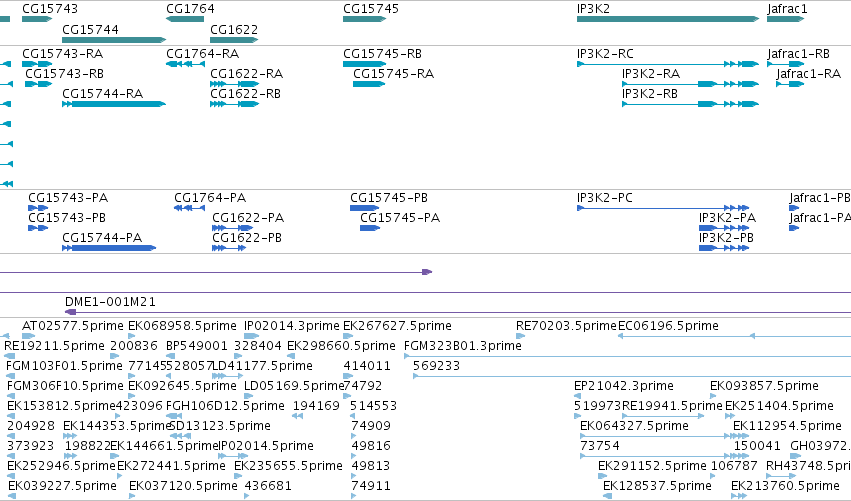Open the EP21042.3prime EST label
Viewport: 851px width, 501px height.
click(624, 386)
